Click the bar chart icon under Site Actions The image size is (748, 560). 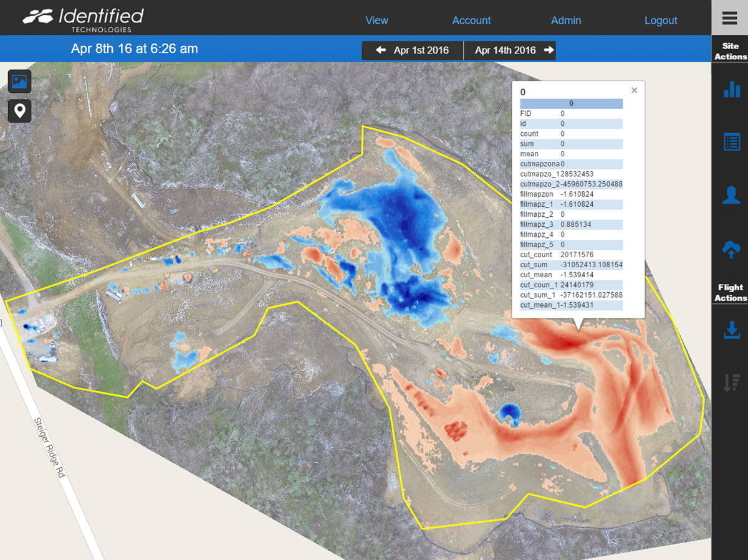731,90
